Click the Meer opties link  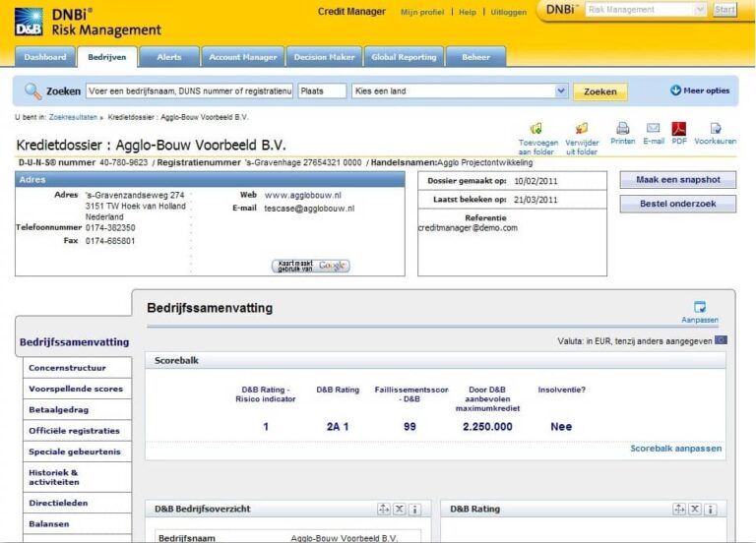tap(707, 90)
